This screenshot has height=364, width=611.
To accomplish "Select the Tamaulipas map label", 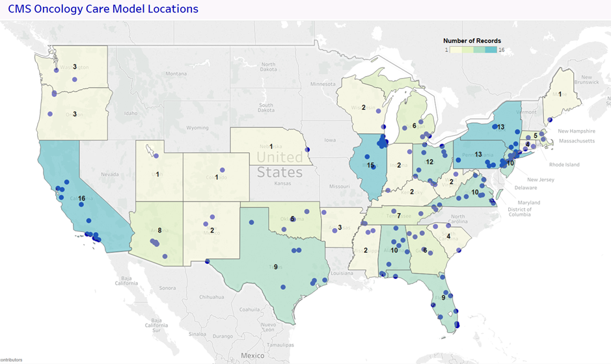I will (280, 345).
